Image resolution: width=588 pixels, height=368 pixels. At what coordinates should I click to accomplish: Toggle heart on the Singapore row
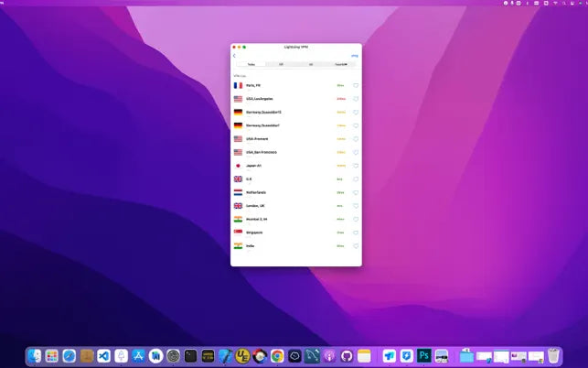(356, 233)
